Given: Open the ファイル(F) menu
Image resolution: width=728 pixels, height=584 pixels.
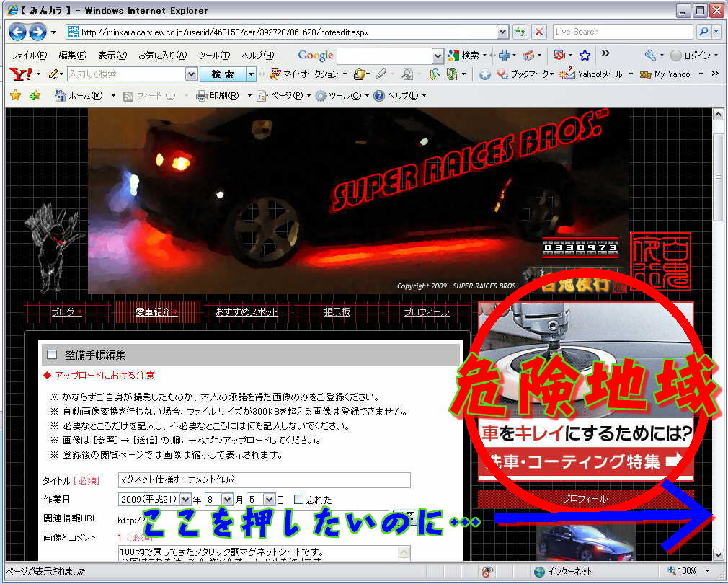Looking at the screenshot, I should [29, 56].
